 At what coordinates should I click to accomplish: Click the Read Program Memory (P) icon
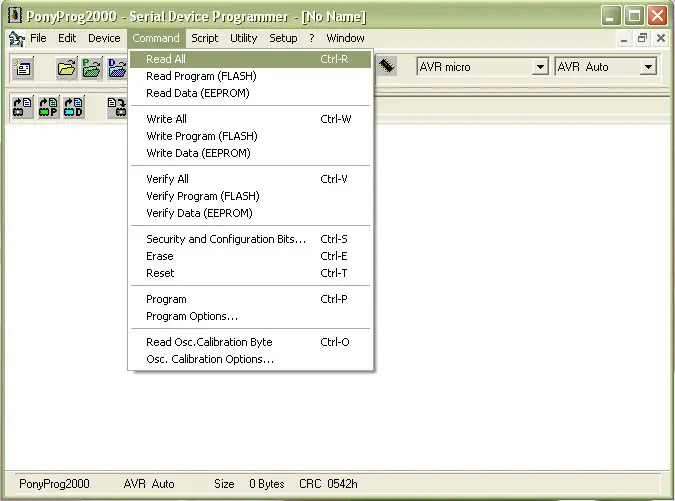pyautogui.click(x=48, y=107)
